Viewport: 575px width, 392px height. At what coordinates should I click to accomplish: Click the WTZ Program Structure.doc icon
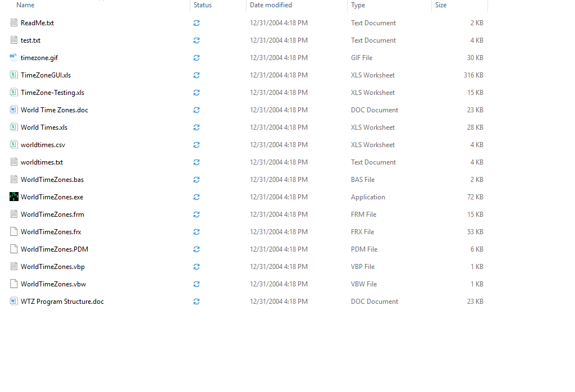click(14, 302)
